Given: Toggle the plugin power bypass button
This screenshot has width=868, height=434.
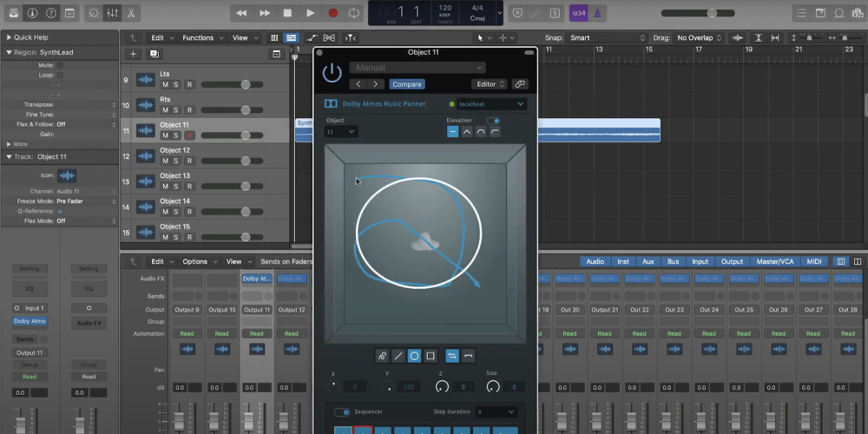Looking at the screenshot, I should click(x=332, y=73).
